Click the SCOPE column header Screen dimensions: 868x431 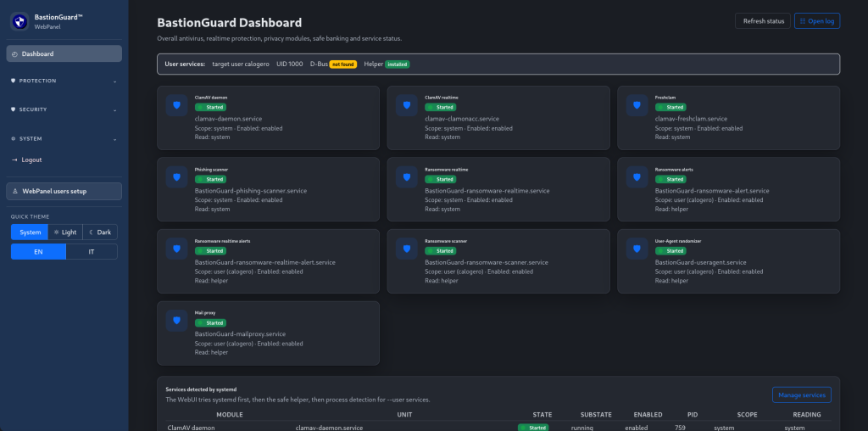pyautogui.click(x=748, y=415)
